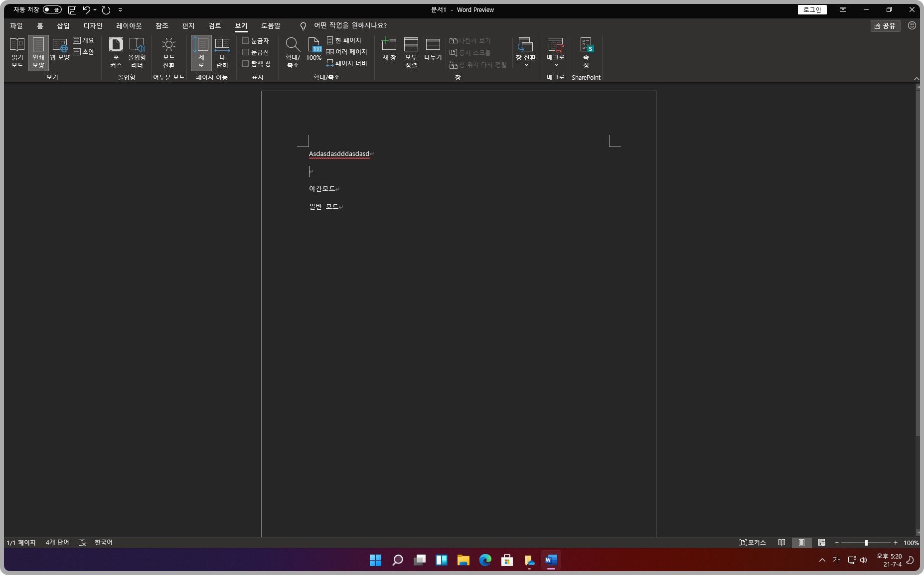Click the Share button (공유)
924x575 pixels.
tap(885, 26)
